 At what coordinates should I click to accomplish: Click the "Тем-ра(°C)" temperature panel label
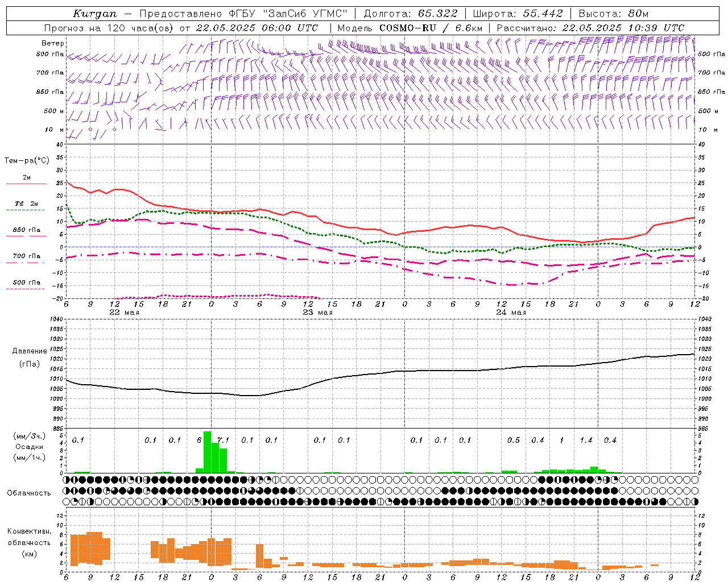pos(27,161)
